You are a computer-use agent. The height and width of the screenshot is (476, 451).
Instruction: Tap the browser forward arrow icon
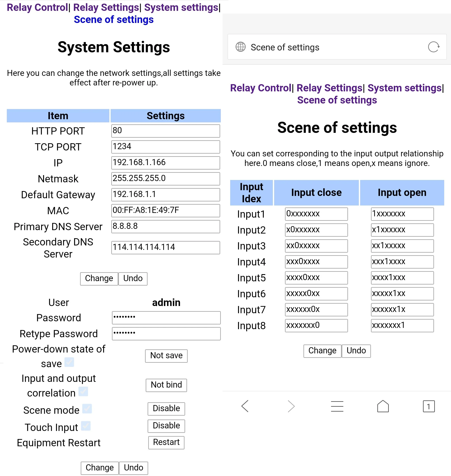point(291,406)
